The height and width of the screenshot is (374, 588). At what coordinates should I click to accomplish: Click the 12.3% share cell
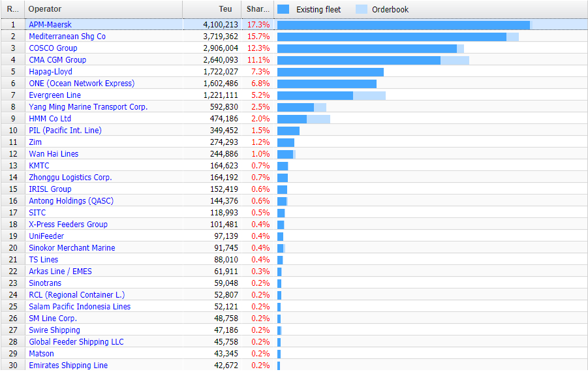point(258,48)
